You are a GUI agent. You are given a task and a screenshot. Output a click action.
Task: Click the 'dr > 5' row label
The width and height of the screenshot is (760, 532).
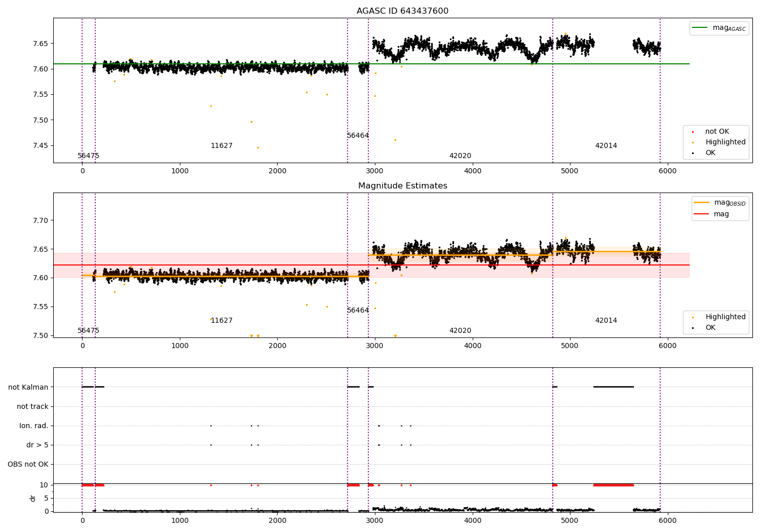[37, 445]
